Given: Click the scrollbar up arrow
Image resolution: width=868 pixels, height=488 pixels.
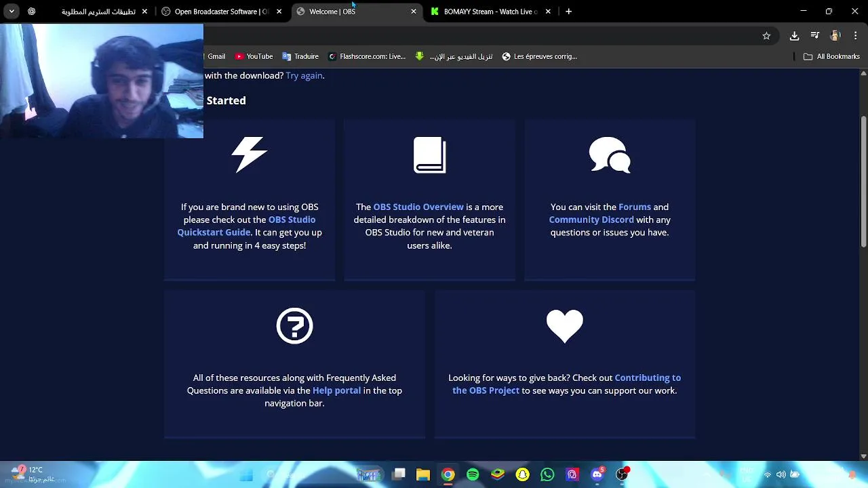Looking at the screenshot, I should click(x=863, y=73).
